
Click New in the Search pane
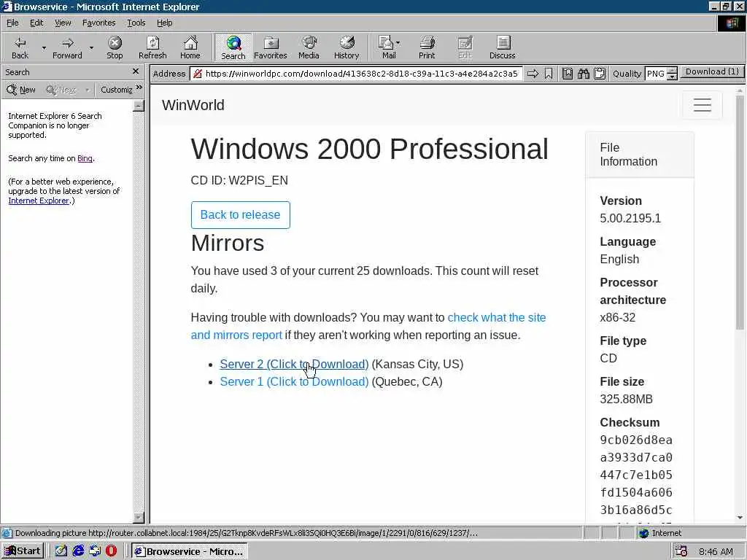coord(21,90)
